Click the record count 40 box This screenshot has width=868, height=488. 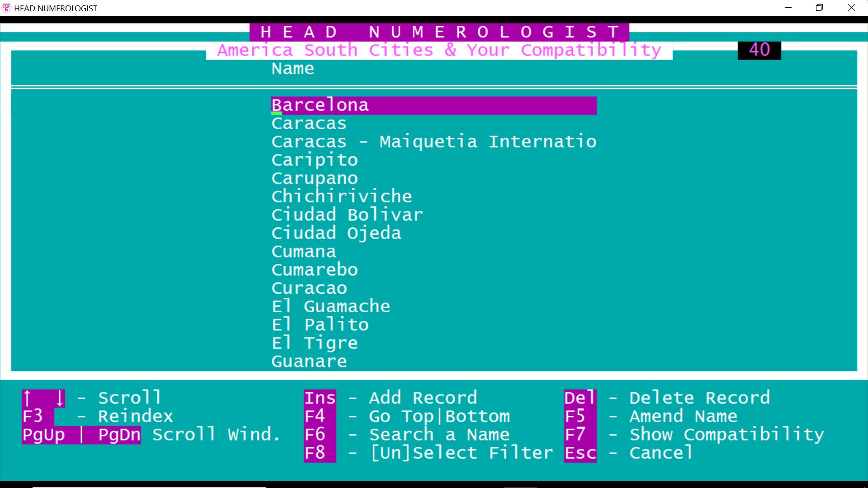[x=759, y=50]
